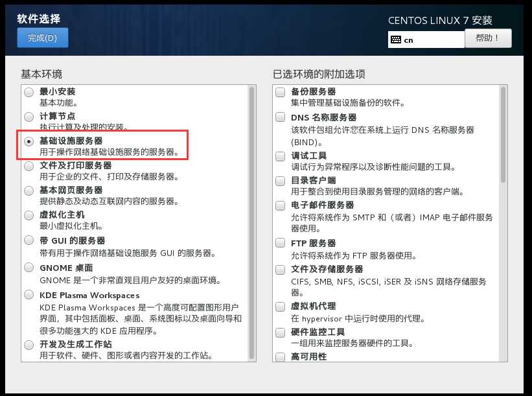The width and height of the screenshot is (532, 396).
Task: Enable the FTP 服务器 checkbox
Action: 280,243
